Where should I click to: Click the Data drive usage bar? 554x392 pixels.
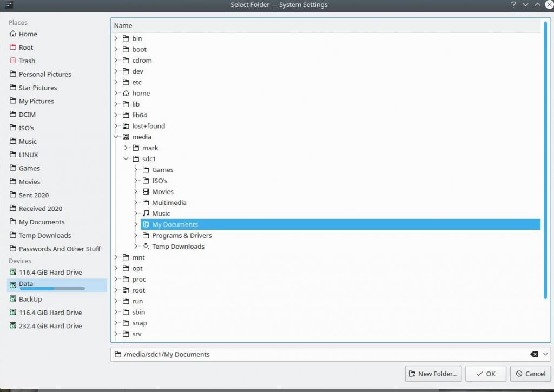(52, 289)
